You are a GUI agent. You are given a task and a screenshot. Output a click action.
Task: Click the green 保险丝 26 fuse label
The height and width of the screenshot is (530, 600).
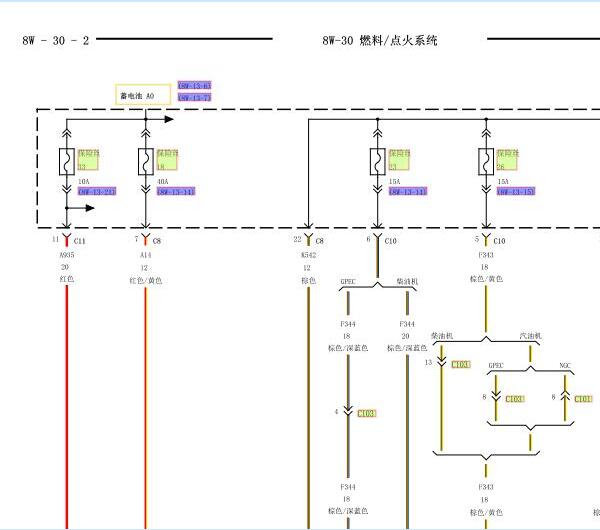(x=507, y=160)
